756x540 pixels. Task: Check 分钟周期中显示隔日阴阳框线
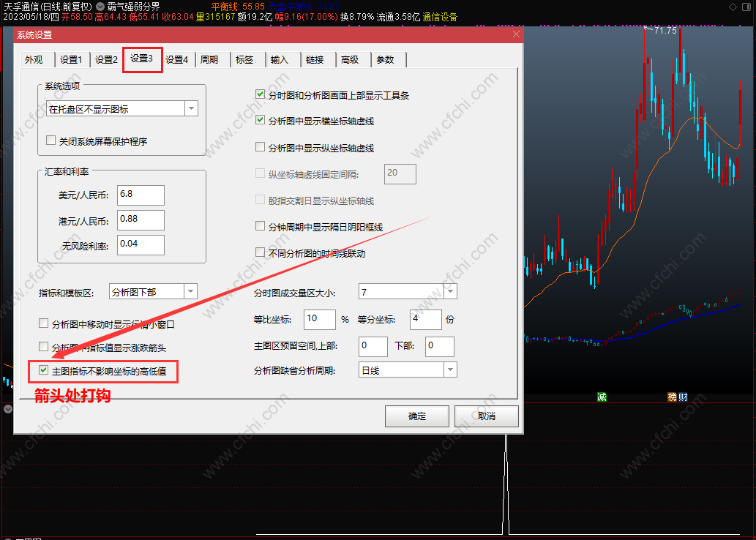pyautogui.click(x=260, y=225)
